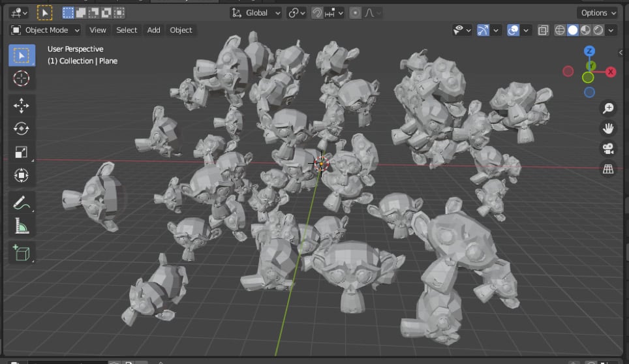
Task: Select the Add Cube tool
Action: [x=22, y=253]
